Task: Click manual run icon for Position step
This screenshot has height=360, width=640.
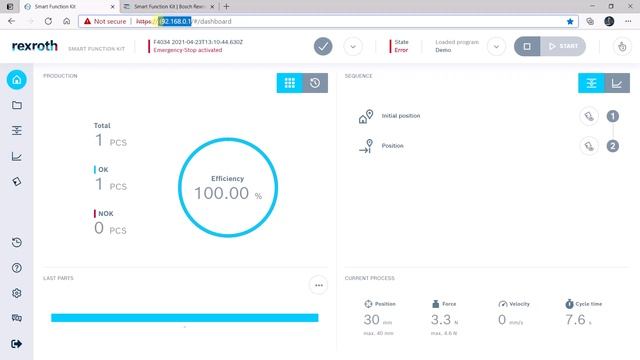Action: 589,146
